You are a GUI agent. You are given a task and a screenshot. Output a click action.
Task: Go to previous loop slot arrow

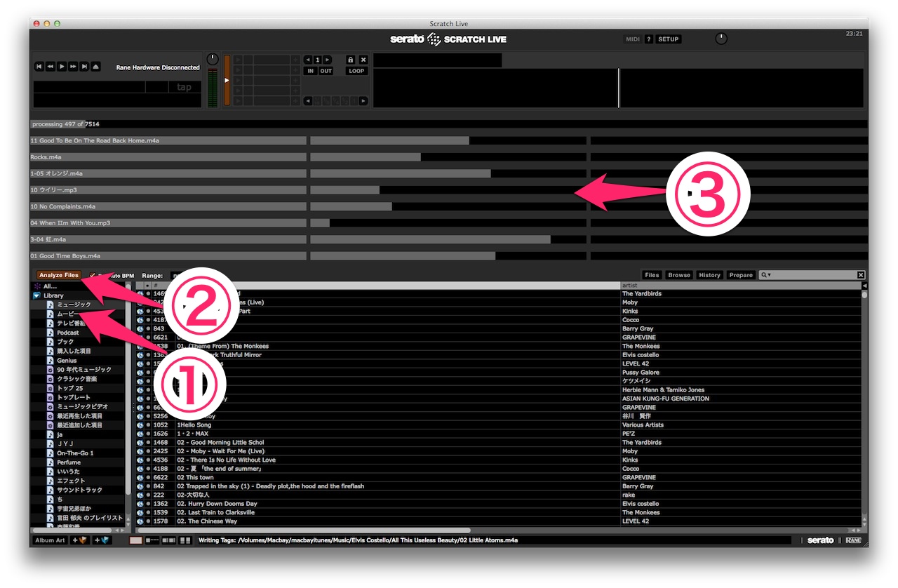click(307, 60)
